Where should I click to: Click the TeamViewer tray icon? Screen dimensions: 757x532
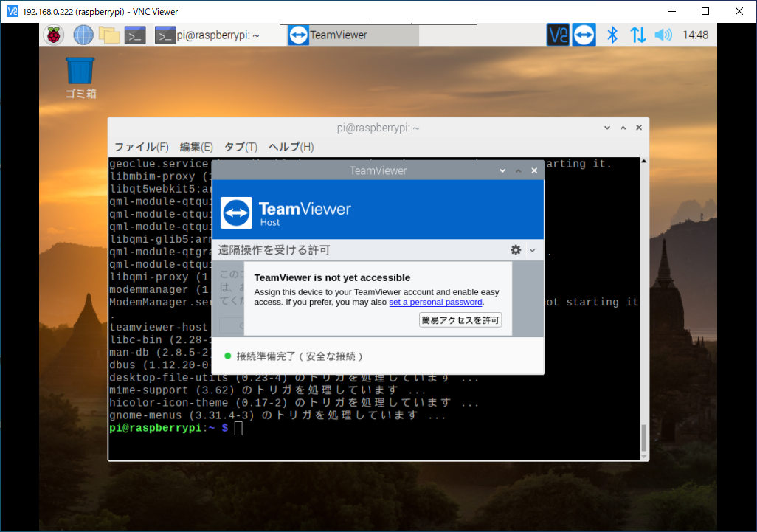click(584, 35)
